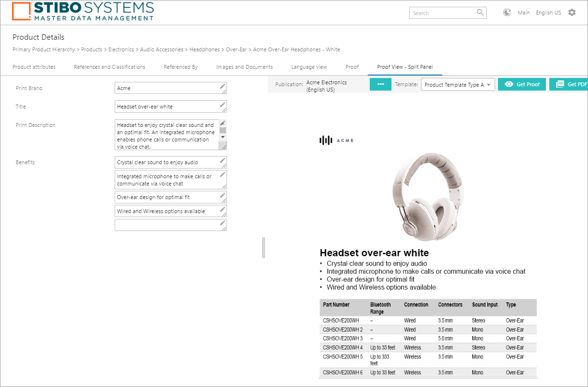Screen dimensions: 588x387
Task: Go to Headphones breadcrumb
Action: 205,49
